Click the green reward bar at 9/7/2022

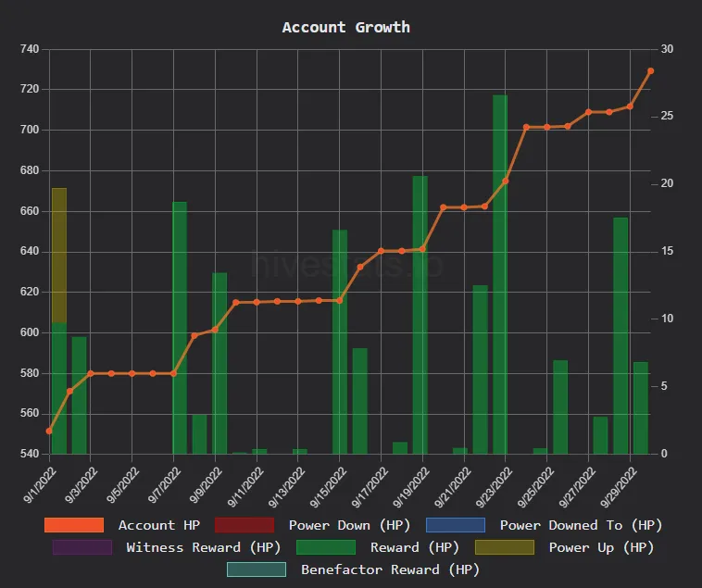click(180, 328)
